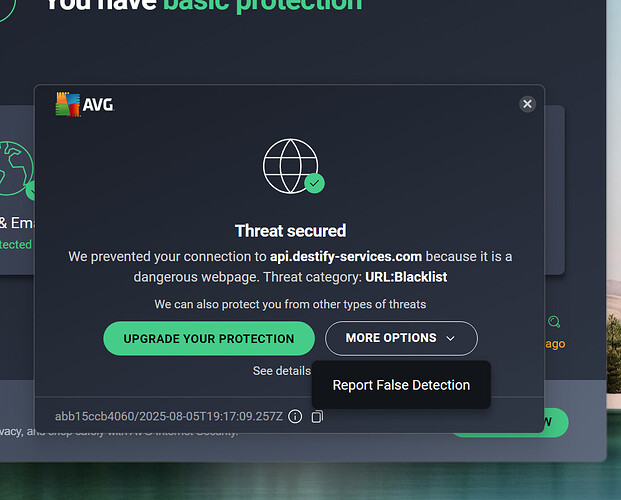Click the green checkmark badge on the globe
The width and height of the screenshot is (621, 500).
point(315,184)
